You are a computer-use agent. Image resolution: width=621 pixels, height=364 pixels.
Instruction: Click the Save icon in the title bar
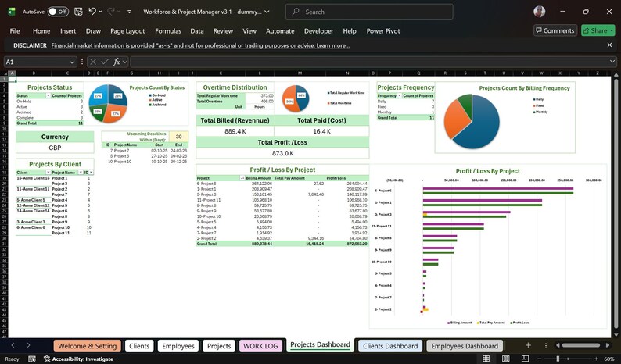pyautogui.click(x=78, y=12)
